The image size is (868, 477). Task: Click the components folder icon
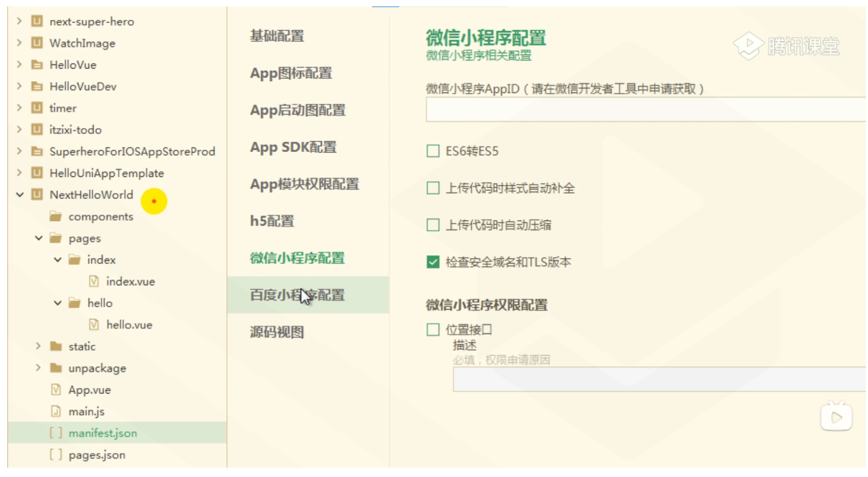click(x=56, y=217)
